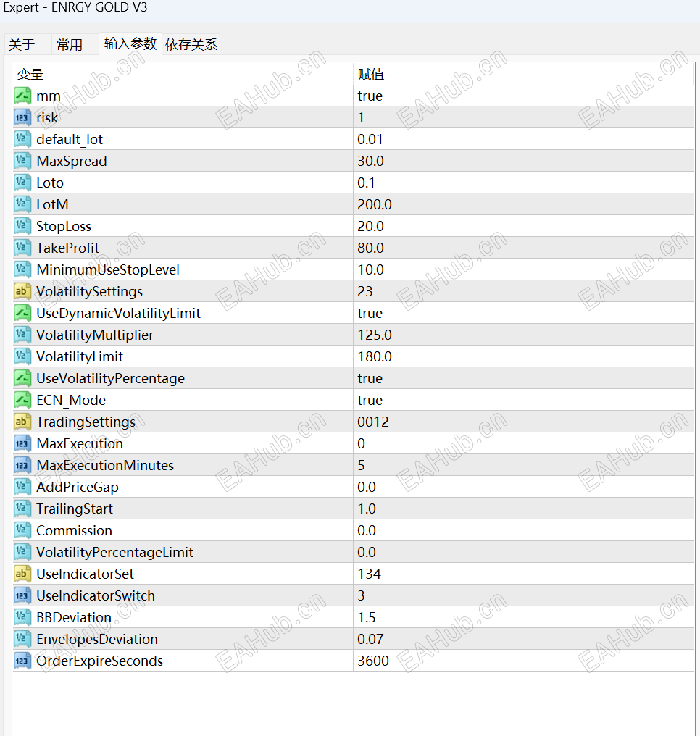700x736 pixels.
Task: Click the double icon beside StopLoss
Action: click(22, 226)
